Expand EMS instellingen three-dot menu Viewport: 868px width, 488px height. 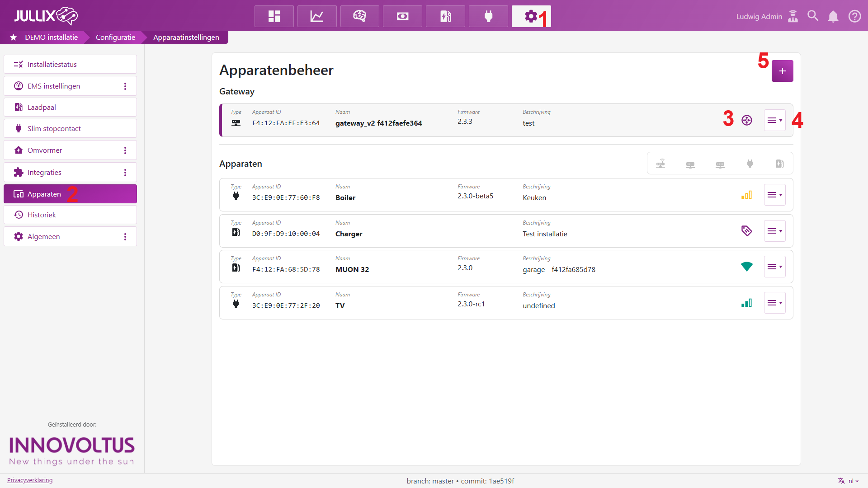(x=125, y=86)
